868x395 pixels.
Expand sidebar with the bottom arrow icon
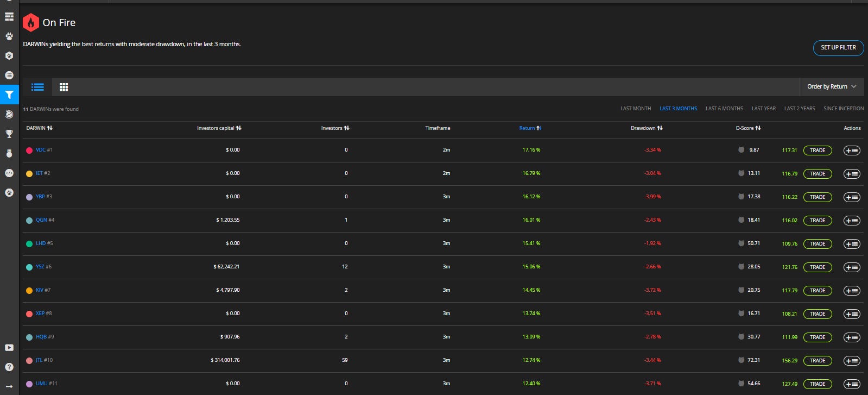(9, 386)
